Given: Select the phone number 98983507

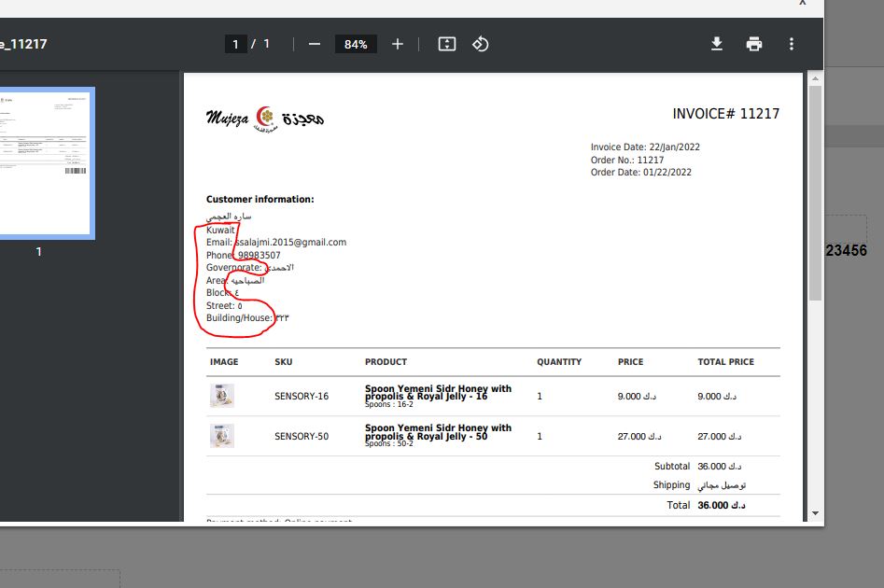Looking at the screenshot, I should click(259, 256).
